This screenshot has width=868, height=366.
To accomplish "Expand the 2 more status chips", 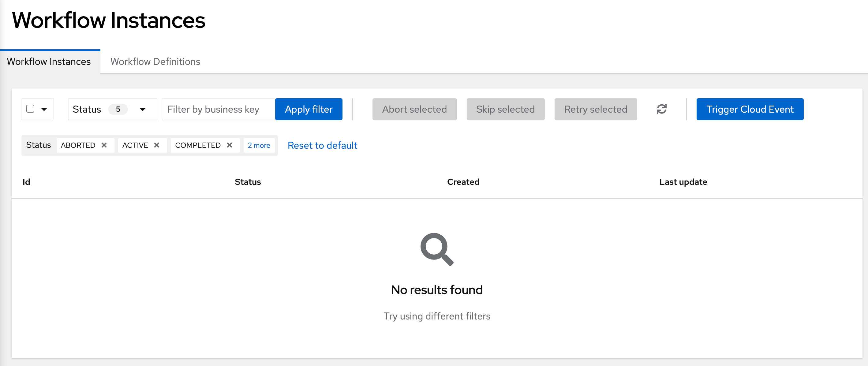I will [259, 145].
